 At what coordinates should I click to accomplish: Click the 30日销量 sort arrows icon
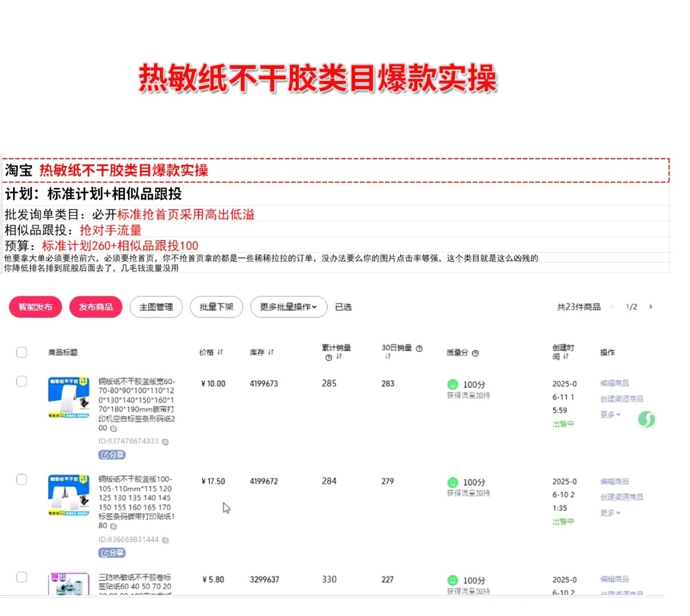388,356
